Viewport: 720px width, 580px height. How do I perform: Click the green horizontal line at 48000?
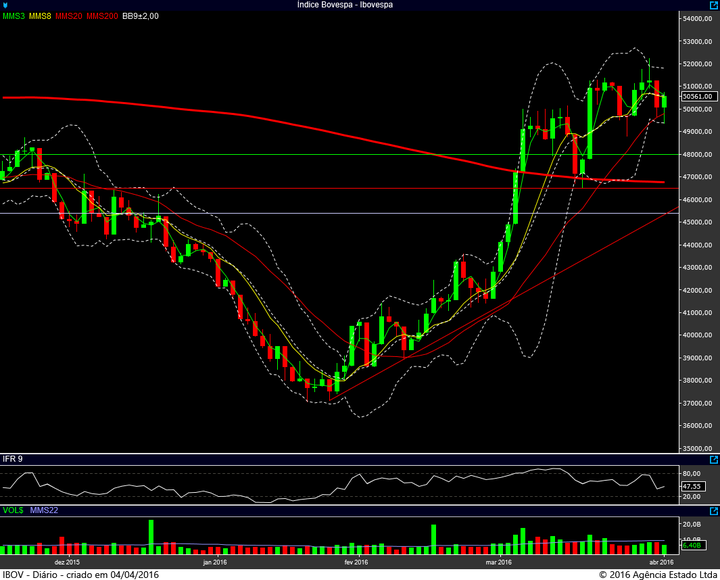[339, 155]
